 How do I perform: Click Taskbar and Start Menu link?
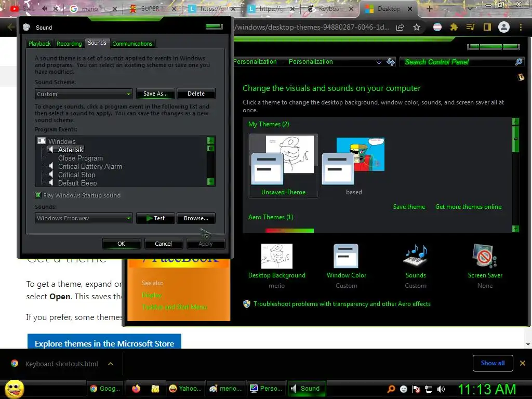(175, 307)
